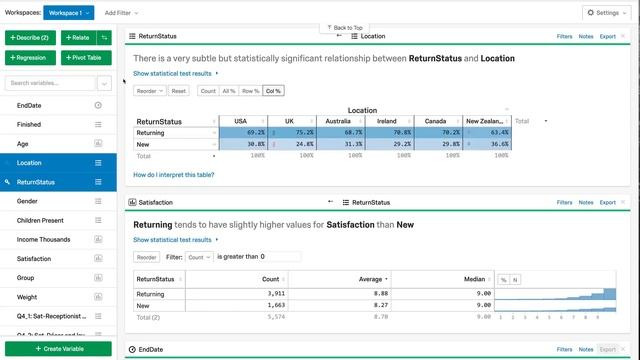Click the Back to Top button
This screenshot has width=640, height=360.
344,28
